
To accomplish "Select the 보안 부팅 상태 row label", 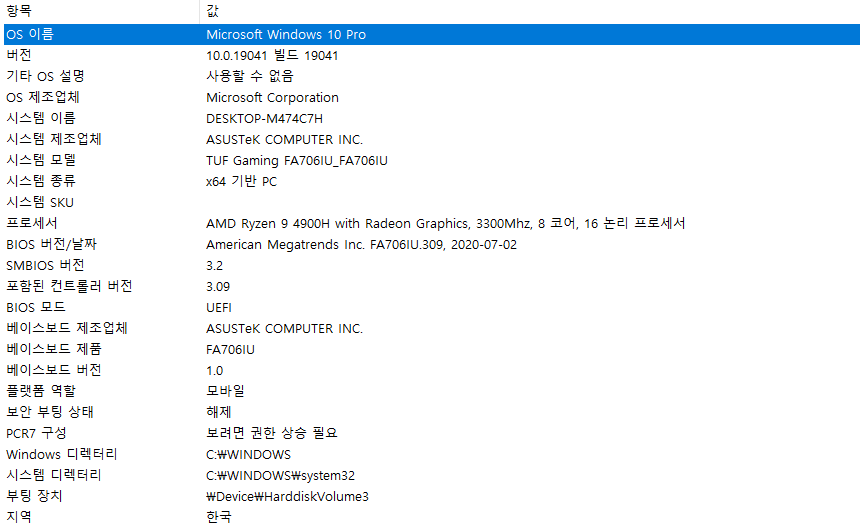I will [50, 412].
